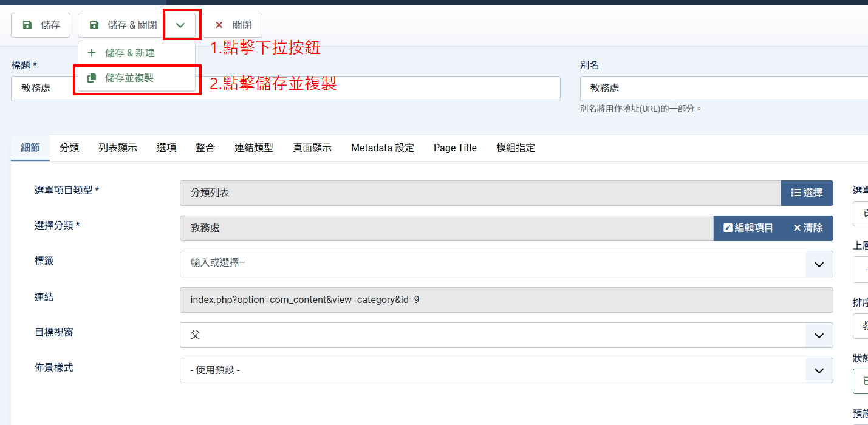Click the 清除 icon to clear category

798,228
